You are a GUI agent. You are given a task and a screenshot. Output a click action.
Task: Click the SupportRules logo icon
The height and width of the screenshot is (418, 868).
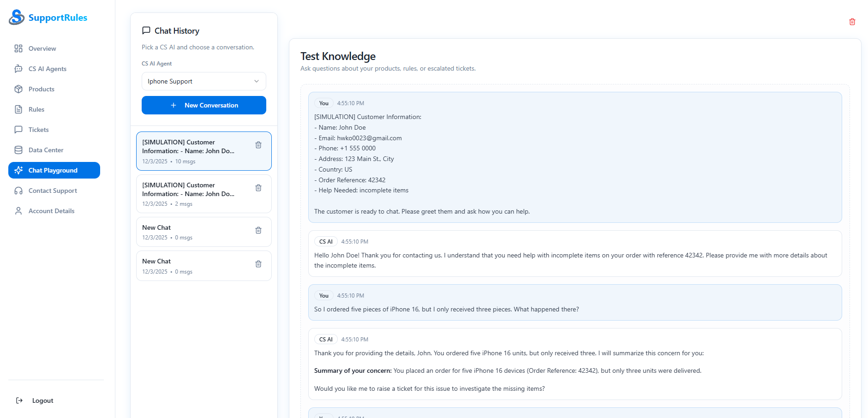[x=16, y=18]
